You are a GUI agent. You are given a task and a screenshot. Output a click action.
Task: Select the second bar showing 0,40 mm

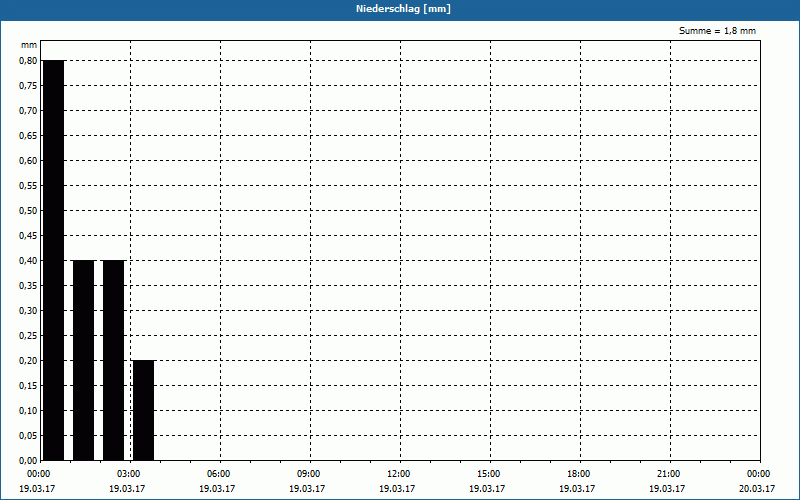tap(84, 360)
